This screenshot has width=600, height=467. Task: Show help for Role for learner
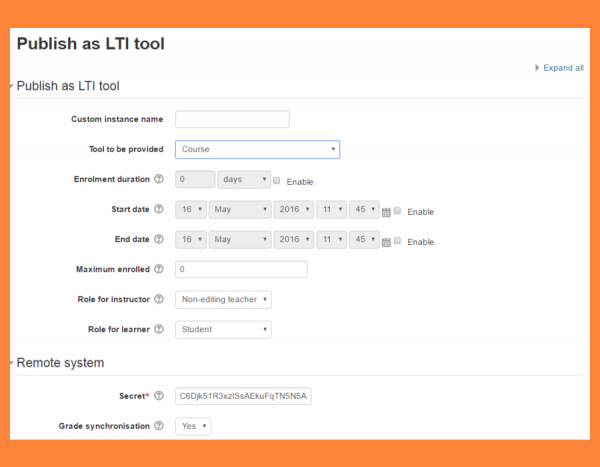[159, 329]
